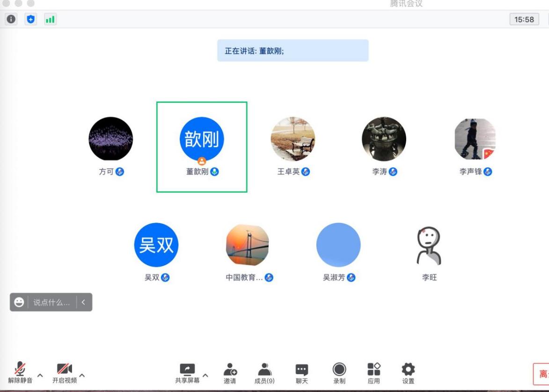The image size is (549, 392).
Task: Open the Invite (邀请) icon
Action: coord(230,373)
